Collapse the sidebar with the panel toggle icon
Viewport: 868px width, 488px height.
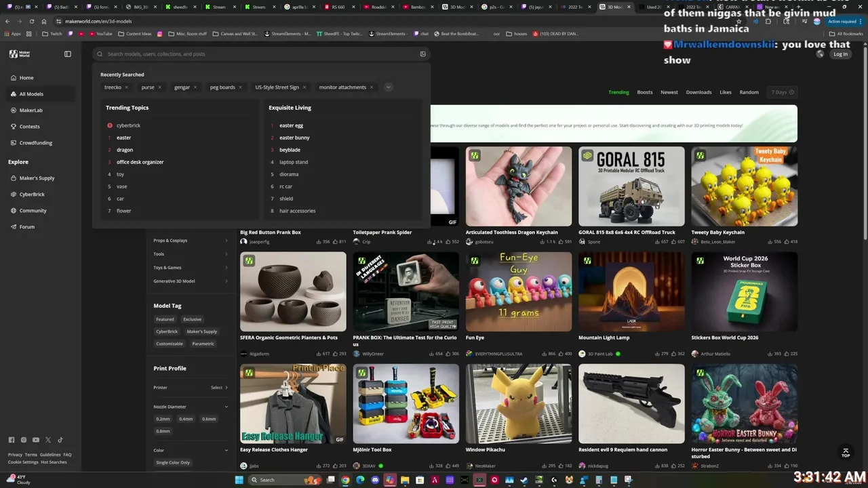(x=68, y=54)
